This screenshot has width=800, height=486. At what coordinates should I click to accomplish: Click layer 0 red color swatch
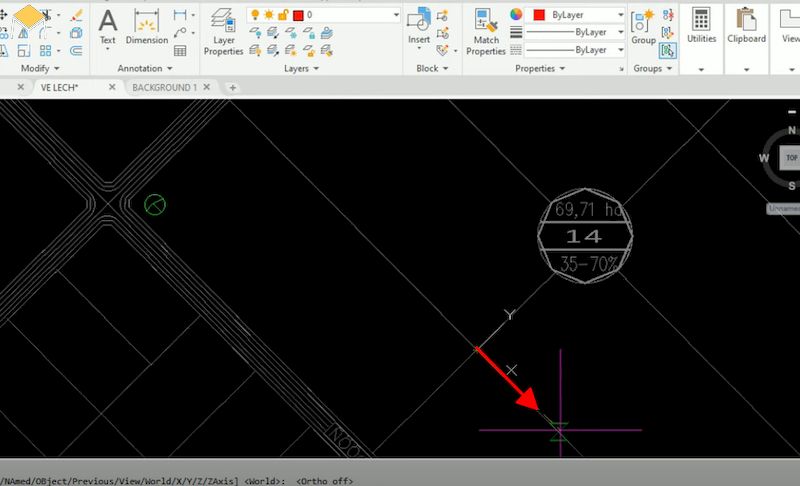coord(298,15)
